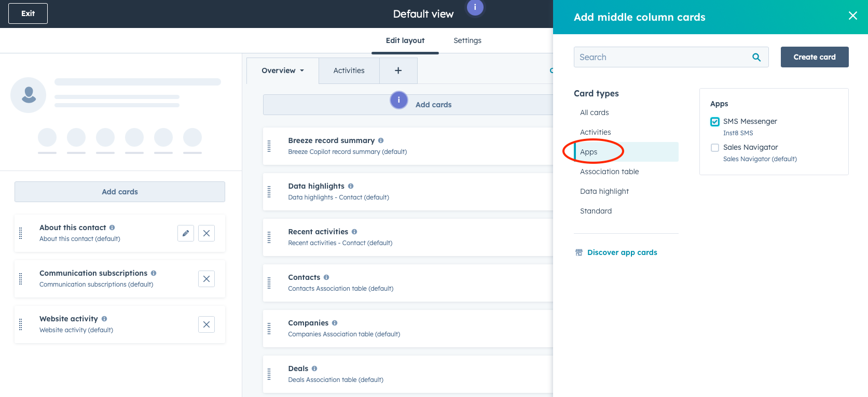868x397 pixels.
Task: Close the Add middle column cards panel
Action: tap(852, 16)
